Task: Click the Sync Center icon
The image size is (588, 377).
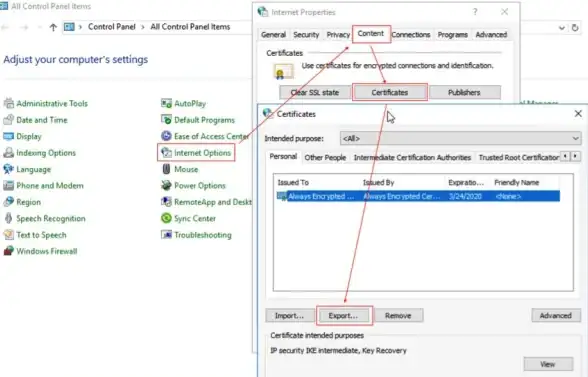Action: (x=166, y=218)
